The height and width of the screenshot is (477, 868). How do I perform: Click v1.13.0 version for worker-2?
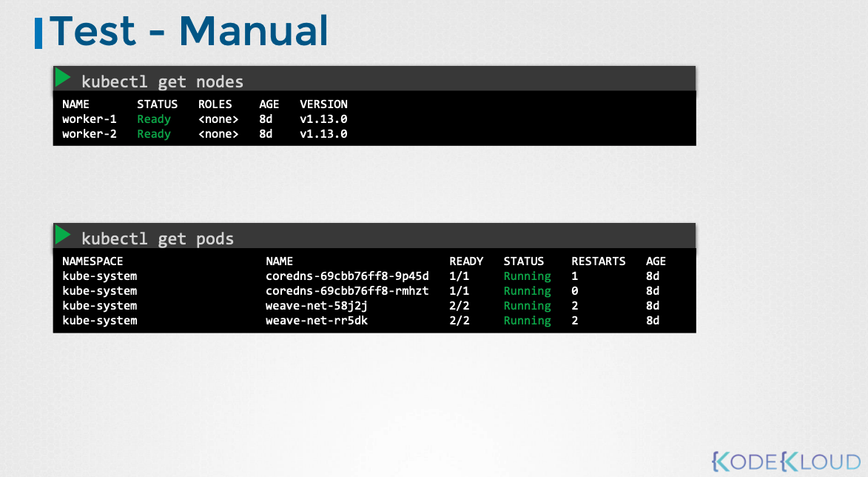tap(324, 134)
